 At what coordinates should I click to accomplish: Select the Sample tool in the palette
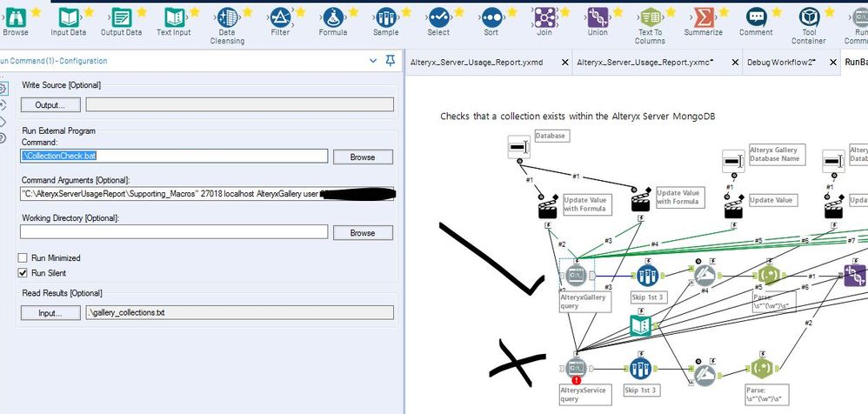click(386, 18)
